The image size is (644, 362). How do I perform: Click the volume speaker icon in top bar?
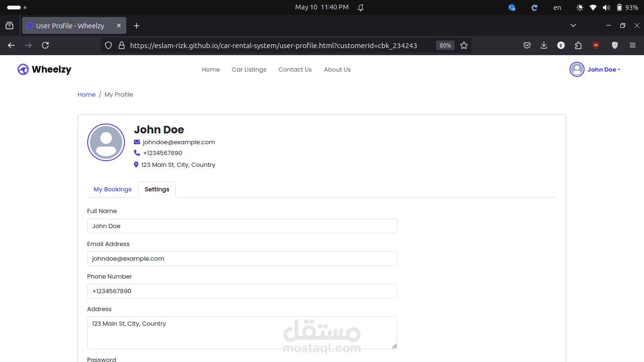click(606, 8)
